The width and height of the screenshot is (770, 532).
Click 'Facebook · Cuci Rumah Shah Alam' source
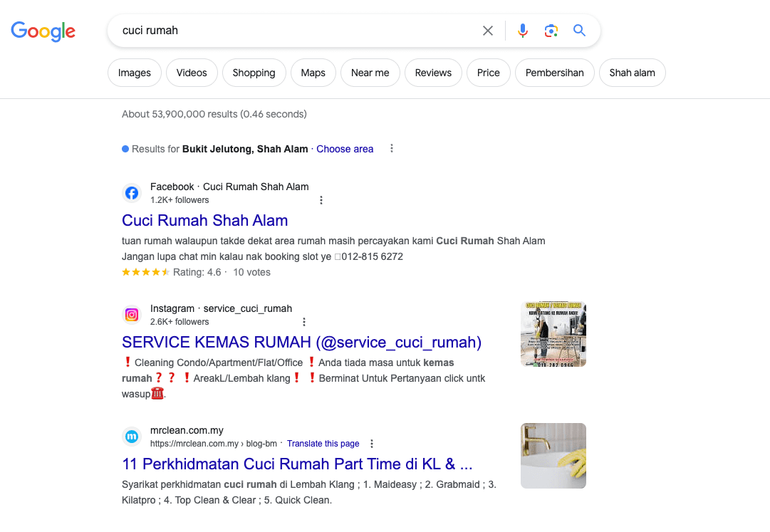(x=229, y=187)
